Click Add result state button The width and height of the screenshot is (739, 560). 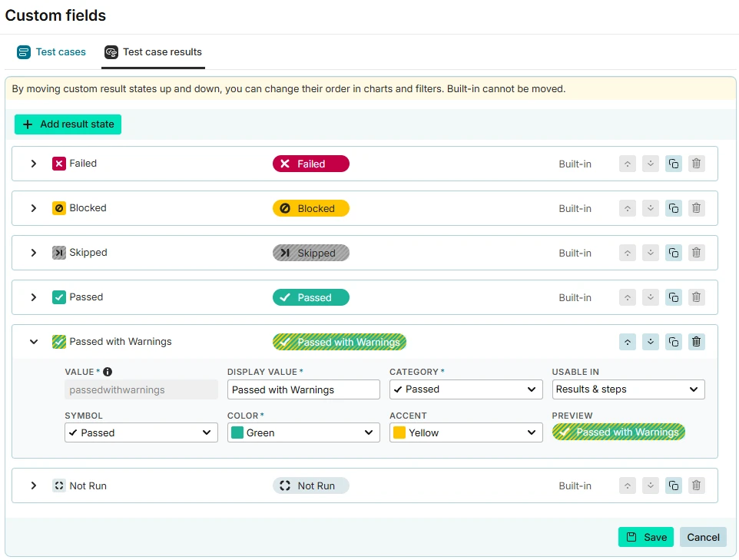coord(68,124)
